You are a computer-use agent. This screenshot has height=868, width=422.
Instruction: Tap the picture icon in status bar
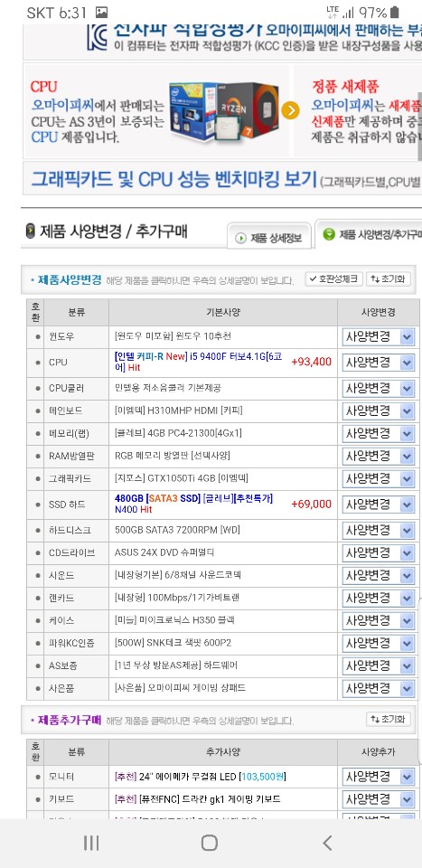click(101, 12)
